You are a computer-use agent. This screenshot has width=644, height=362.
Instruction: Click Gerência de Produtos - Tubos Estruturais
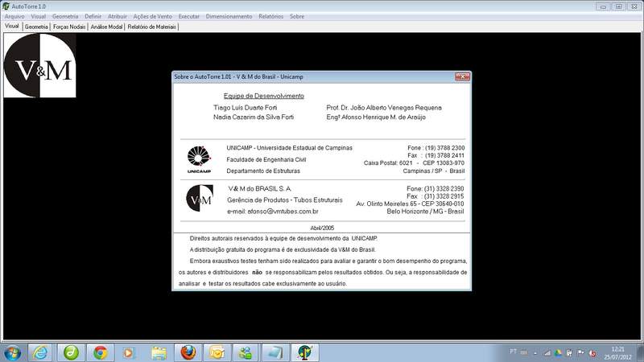click(285, 200)
